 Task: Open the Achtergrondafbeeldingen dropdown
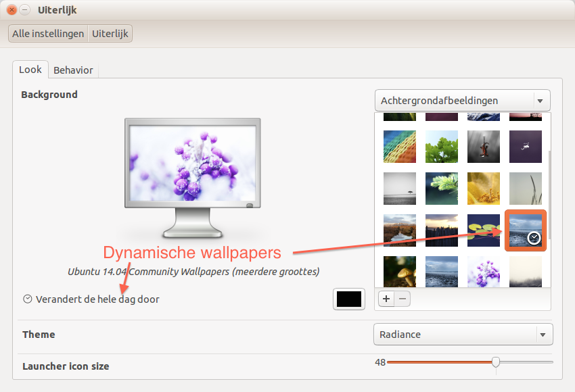(463, 101)
